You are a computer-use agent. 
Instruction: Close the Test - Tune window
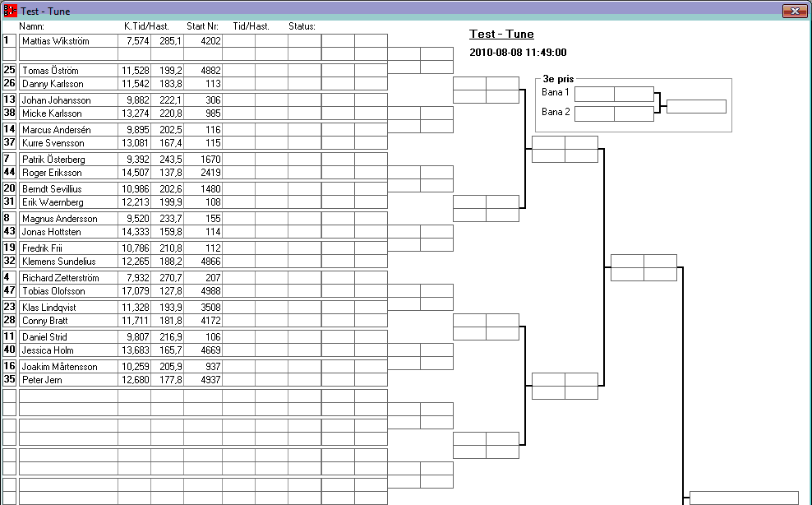793,11
